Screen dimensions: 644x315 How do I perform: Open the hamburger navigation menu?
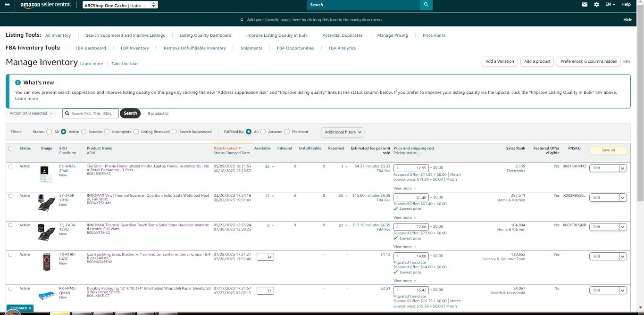[x=7, y=4]
